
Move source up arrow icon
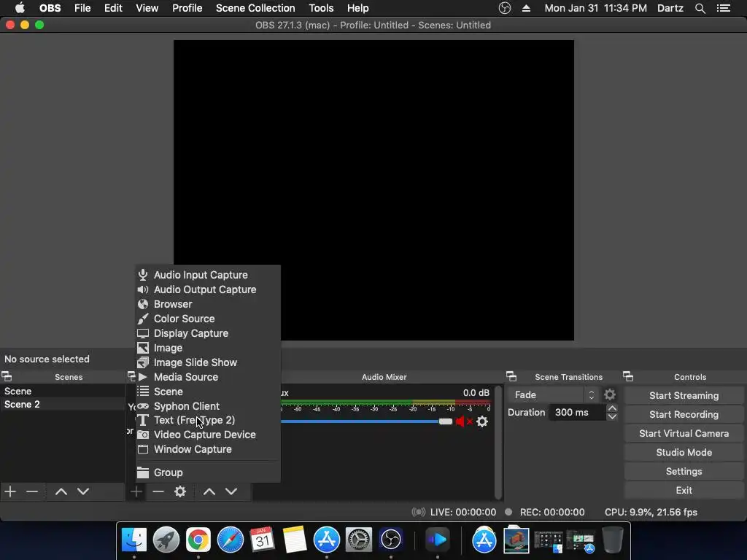tap(209, 491)
